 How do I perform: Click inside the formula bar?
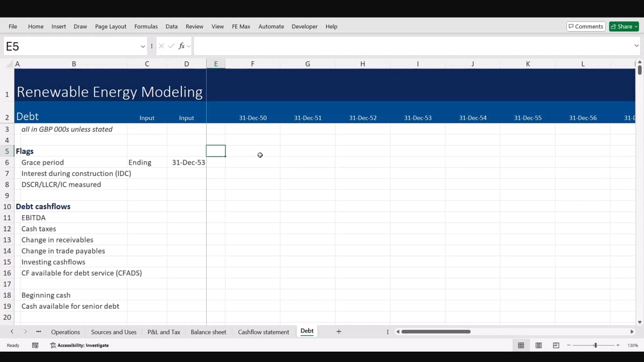(412, 46)
